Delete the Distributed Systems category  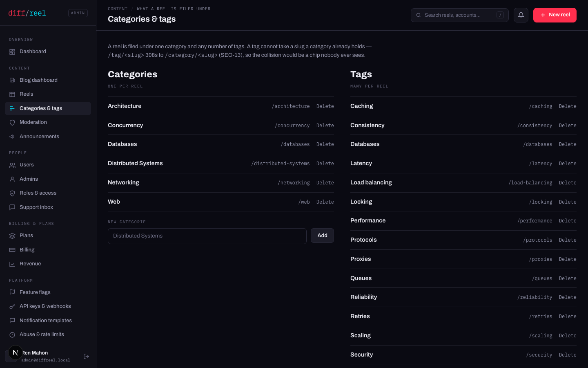[x=325, y=164]
